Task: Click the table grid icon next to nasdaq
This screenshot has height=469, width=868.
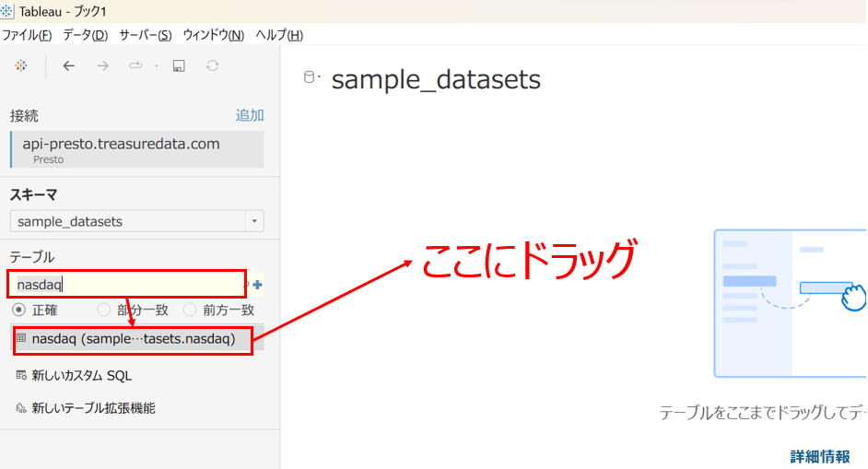Action: point(21,338)
